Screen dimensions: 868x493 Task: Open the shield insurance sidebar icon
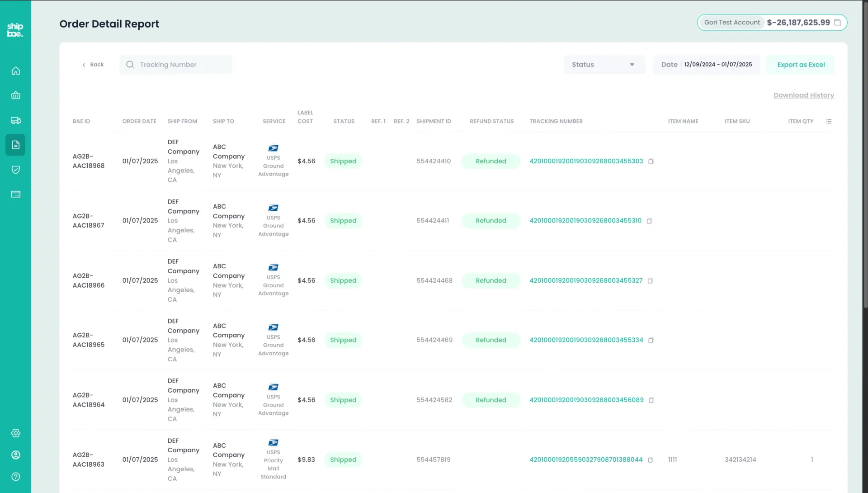[x=15, y=170]
